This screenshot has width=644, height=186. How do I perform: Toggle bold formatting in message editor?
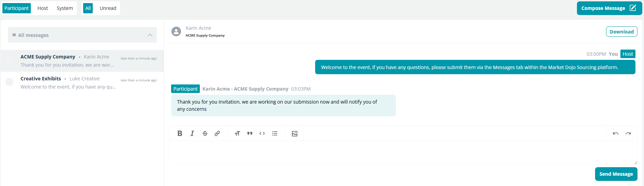(180, 133)
